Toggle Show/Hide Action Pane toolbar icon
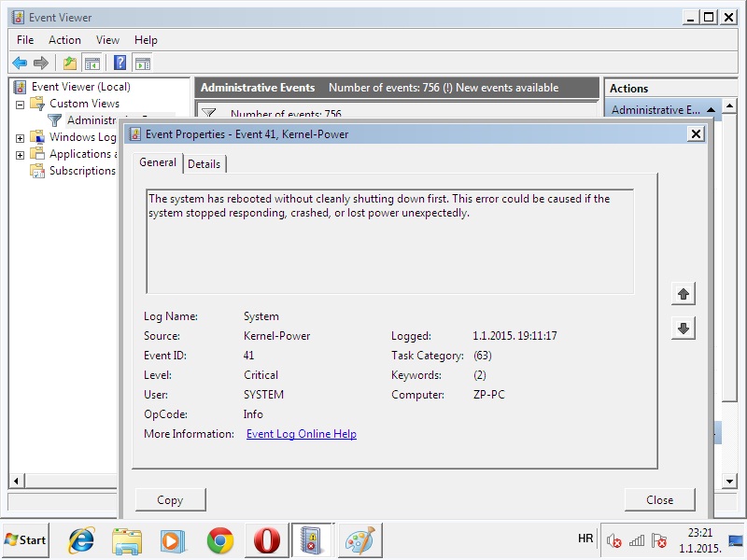Screen dimensions: 747x560 (142, 63)
